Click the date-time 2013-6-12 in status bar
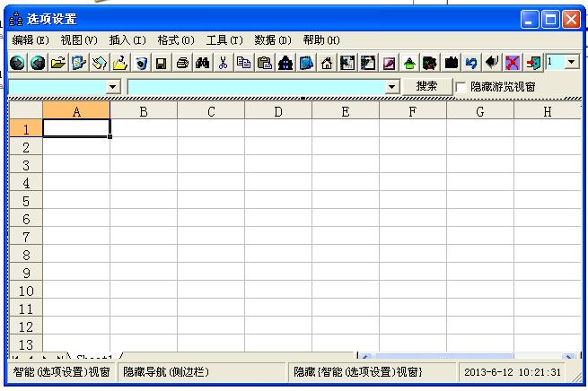The width and height of the screenshot is (588, 391). (513, 372)
